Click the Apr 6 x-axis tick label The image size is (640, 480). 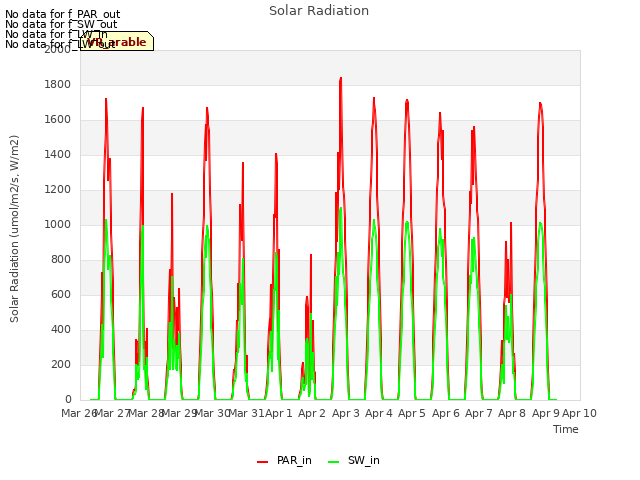pos(446,413)
